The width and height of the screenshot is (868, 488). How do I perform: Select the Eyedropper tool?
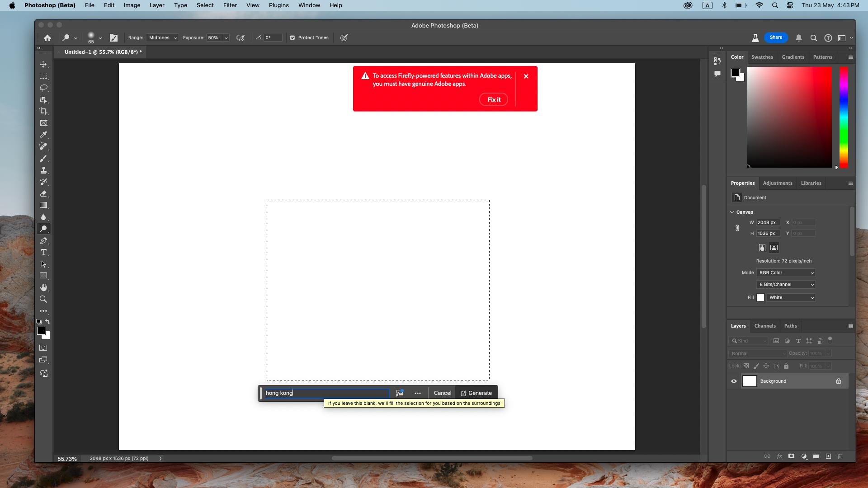pos(43,135)
